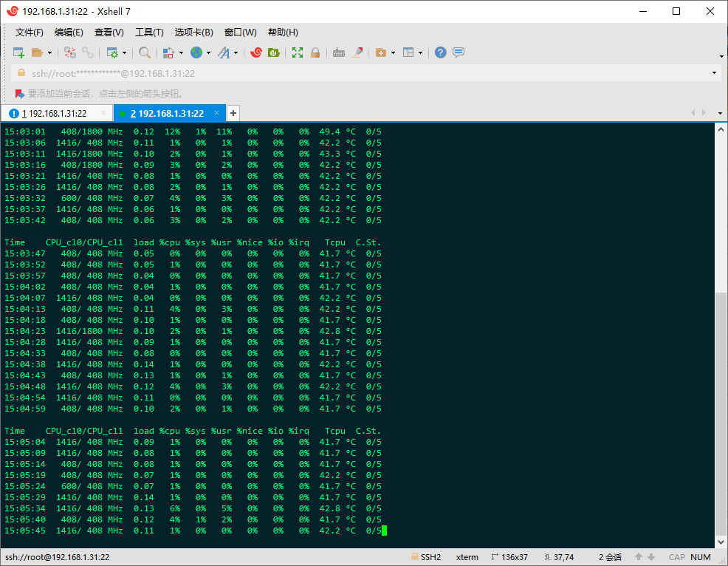Click the status bar down arrow icon
The width and height of the screenshot is (728, 566).
(x=651, y=556)
